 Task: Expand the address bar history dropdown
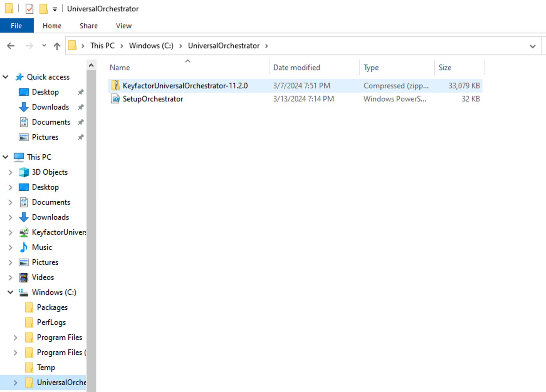pyautogui.click(x=532, y=46)
